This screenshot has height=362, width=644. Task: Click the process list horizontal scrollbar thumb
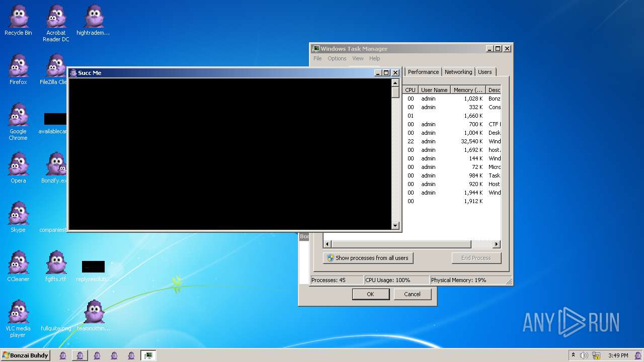(x=401, y=244)
